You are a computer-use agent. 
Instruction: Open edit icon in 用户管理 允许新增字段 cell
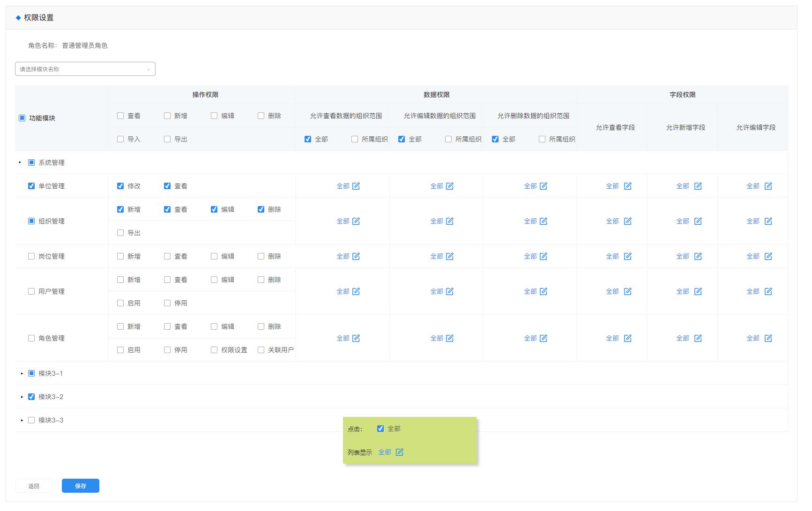tap(698, 291)
